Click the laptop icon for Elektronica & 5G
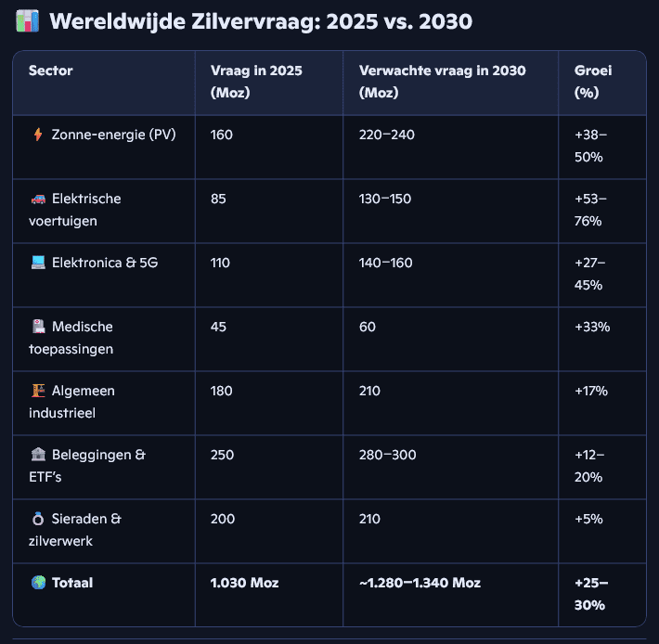The height and width of the screenshot is (644, 659). click(38, 263)
